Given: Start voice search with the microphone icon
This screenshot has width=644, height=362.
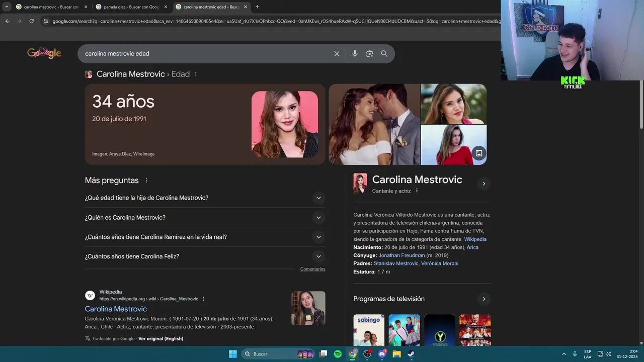Looking at the screenshot, I should click(355, 54).
